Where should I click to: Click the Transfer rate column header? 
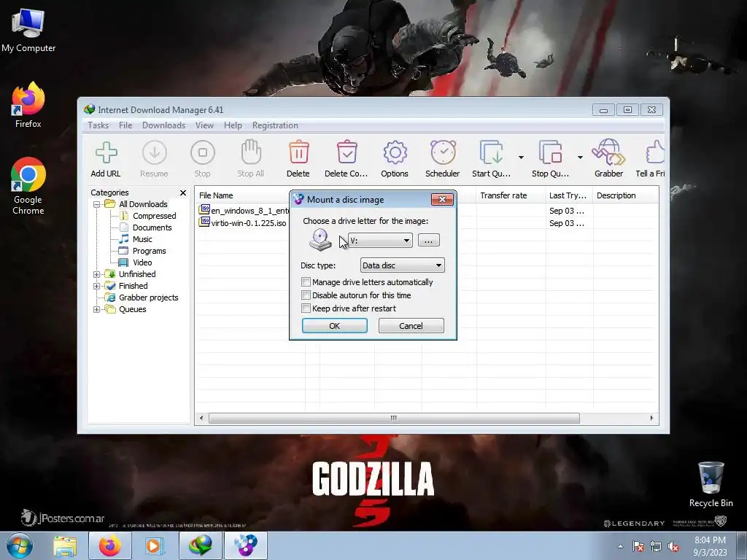(x=511, y=195)
